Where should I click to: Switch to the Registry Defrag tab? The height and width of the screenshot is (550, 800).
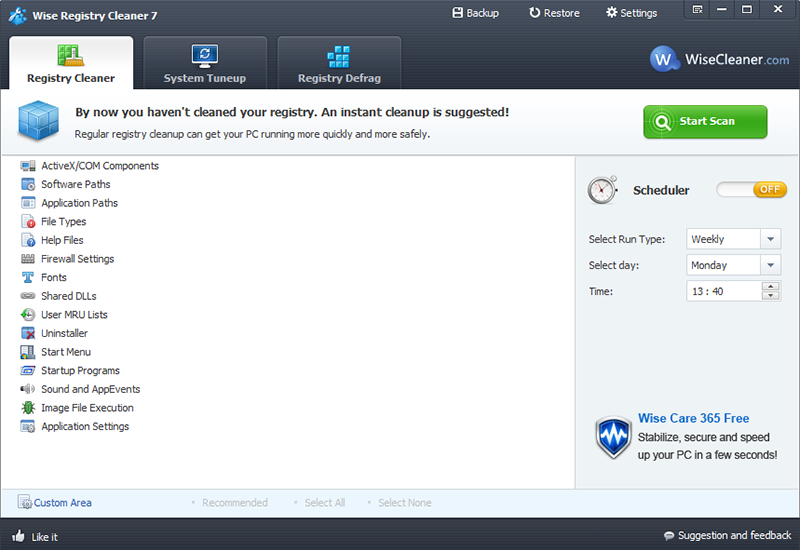[x=339, y=64]
